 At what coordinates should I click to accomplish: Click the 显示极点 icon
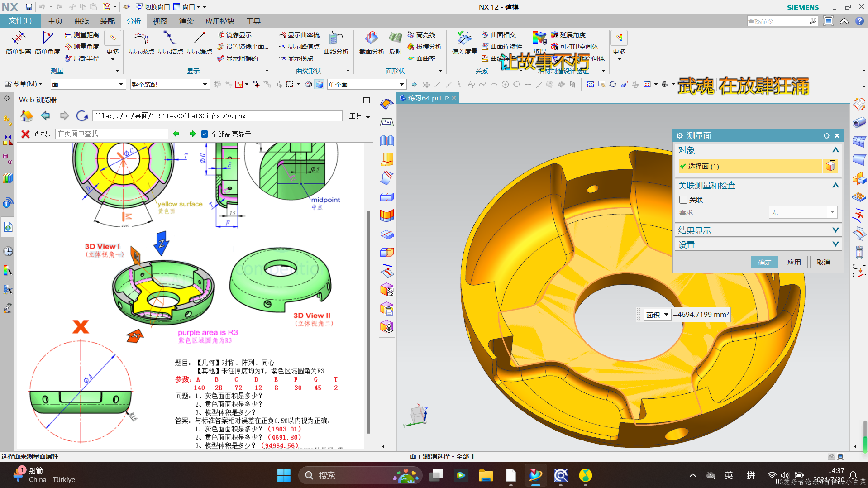click(x=142, y=43)
